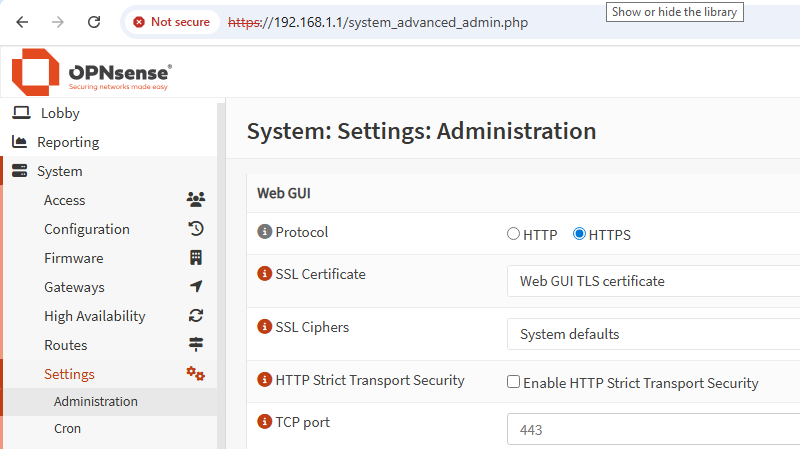Click the browser back arrow
This screenshot has width=800, height=449.
(x=22, y=22)
